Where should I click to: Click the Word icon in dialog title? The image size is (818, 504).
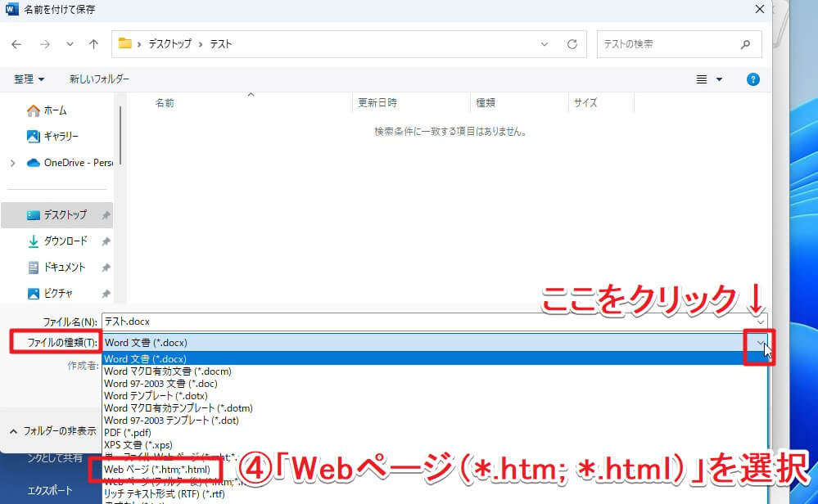coord(11,9)
